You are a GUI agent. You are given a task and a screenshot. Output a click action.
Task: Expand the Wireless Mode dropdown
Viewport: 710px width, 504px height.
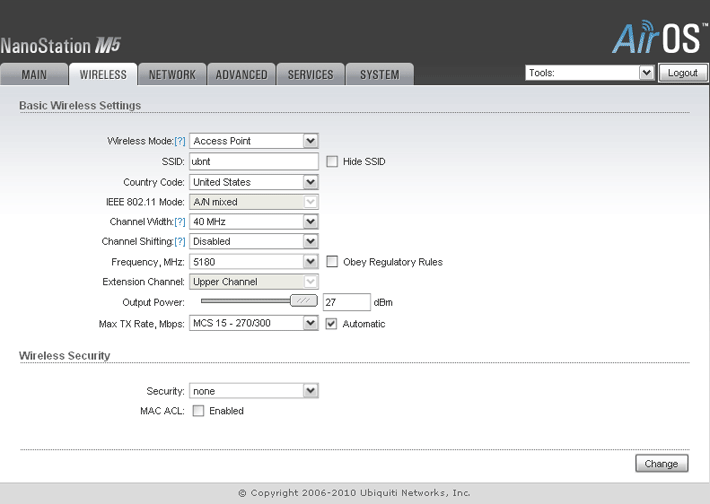pyautogui.click(x=254, y=141)
